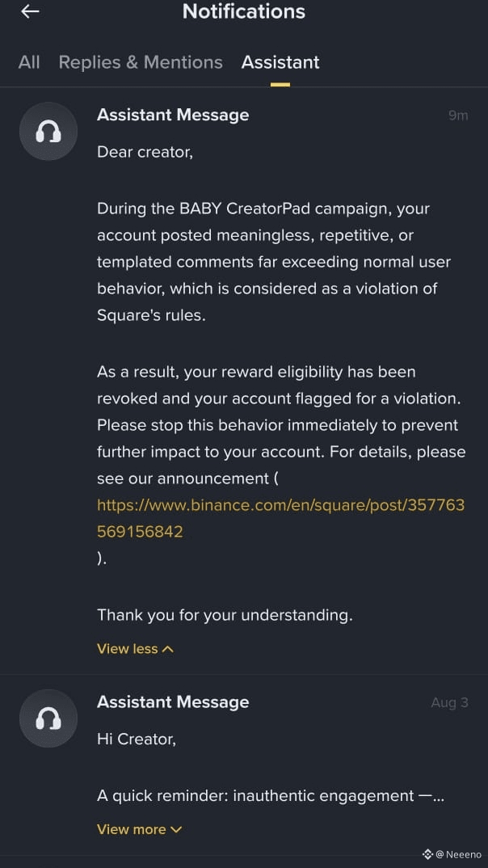Tap the Aug 3 timestamp
488x868 pixels.
(449, 702)
